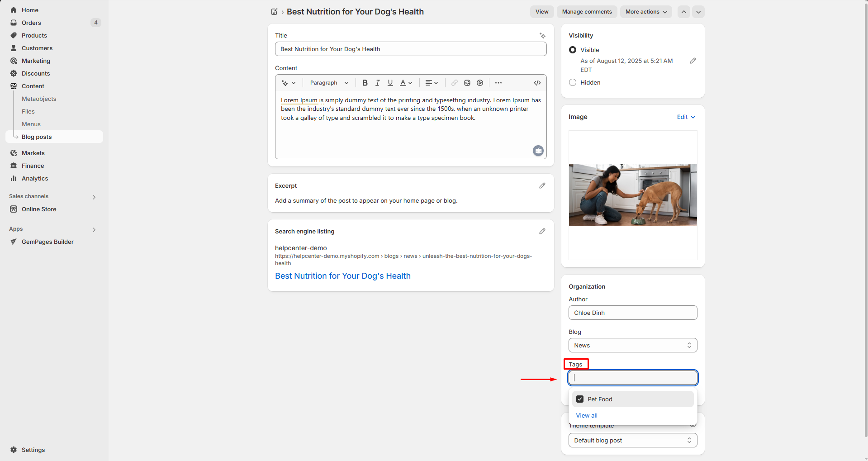
Task: Click View all tags link
Action: (587, 415)
